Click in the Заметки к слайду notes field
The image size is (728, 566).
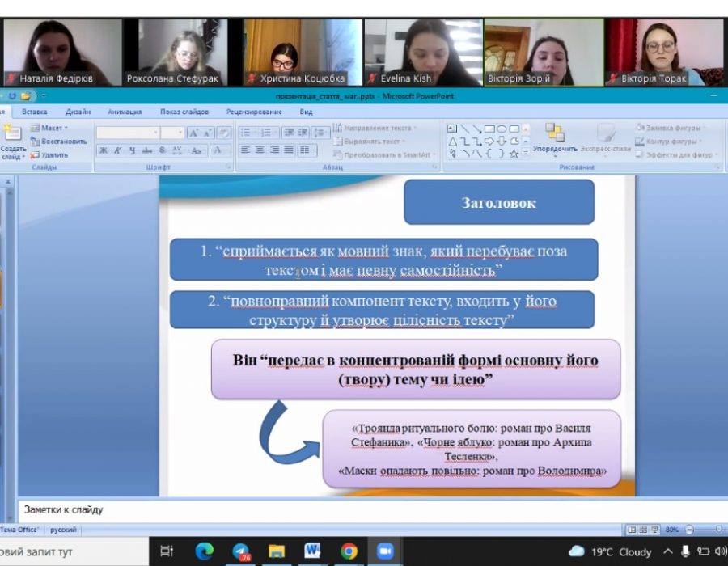(x=324, y=510)
